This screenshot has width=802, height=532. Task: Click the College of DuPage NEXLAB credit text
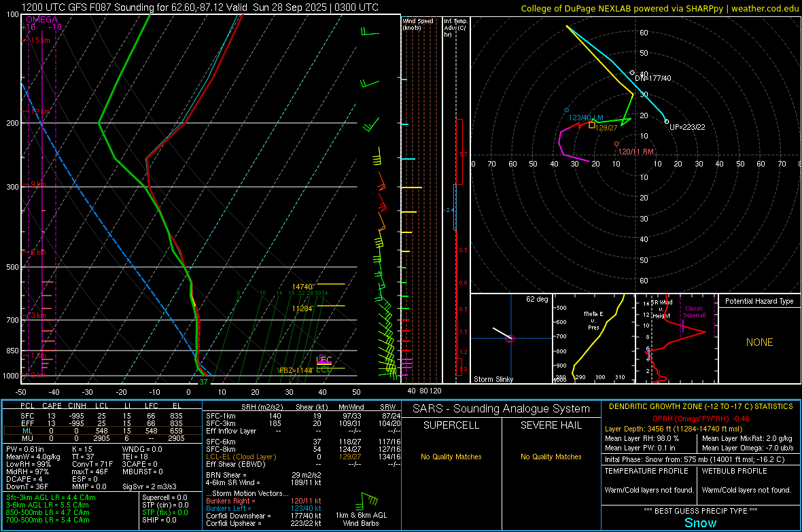[659, 8]
